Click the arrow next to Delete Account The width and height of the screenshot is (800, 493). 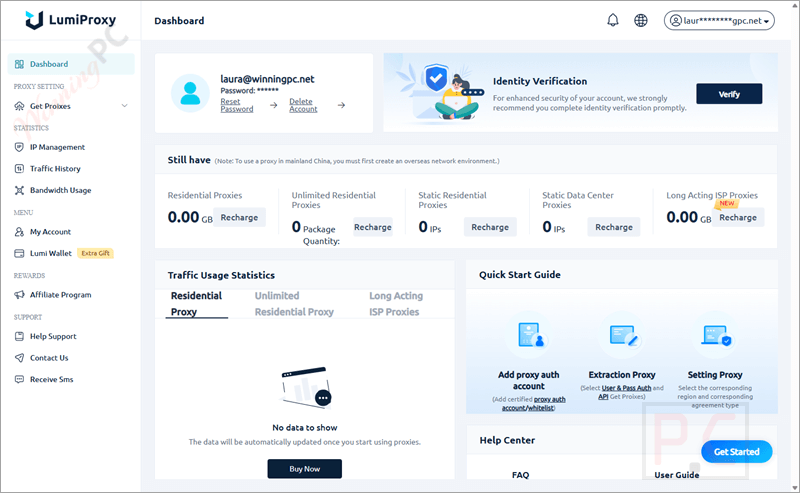[x=341, y=105]
